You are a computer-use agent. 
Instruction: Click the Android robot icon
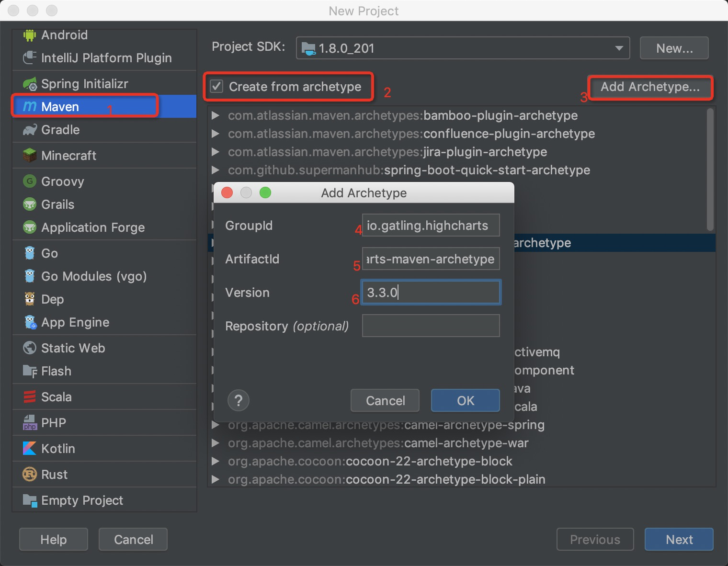(30, 35)
